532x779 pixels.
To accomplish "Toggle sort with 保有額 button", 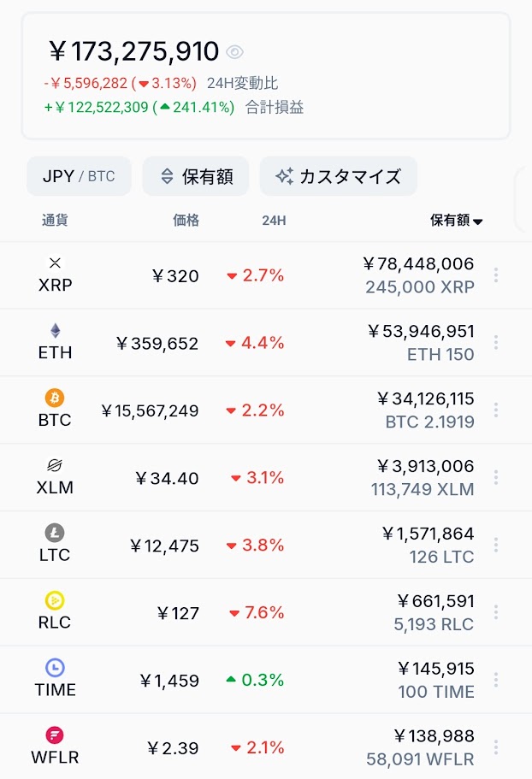I will coord(196,176).
